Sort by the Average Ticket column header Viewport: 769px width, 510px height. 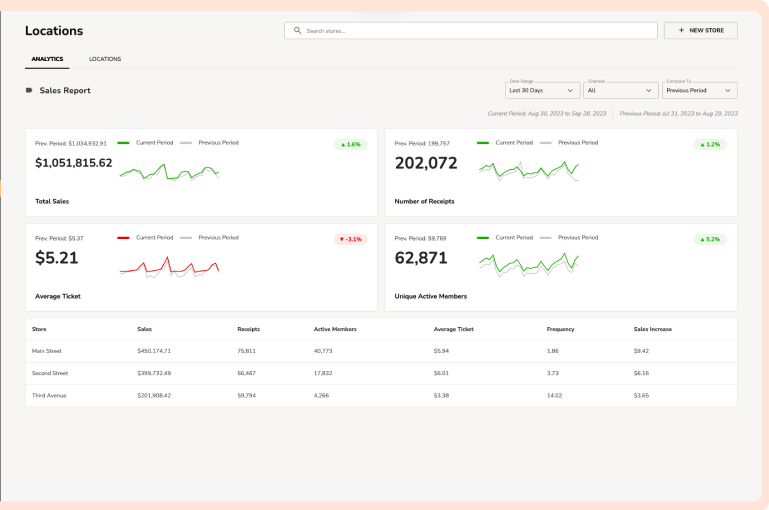(454, 329)
